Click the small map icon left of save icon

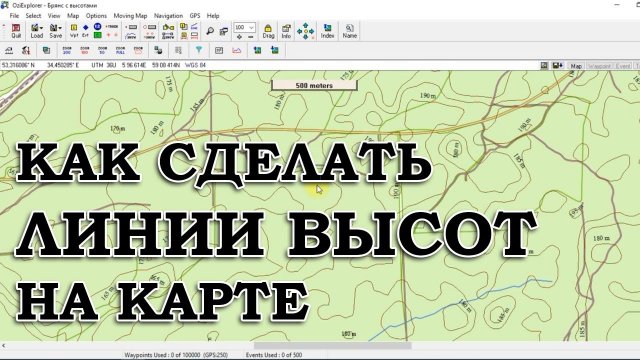544,65
